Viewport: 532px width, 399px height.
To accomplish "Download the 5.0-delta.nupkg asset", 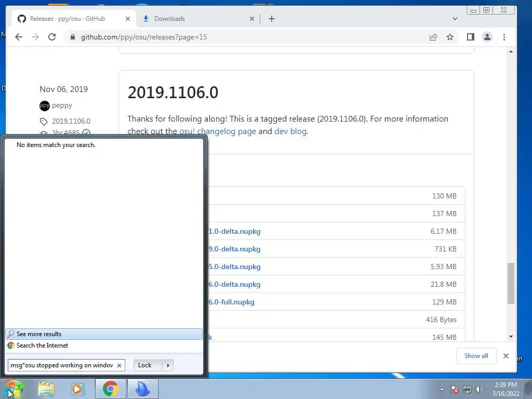I will pos(234,267).
